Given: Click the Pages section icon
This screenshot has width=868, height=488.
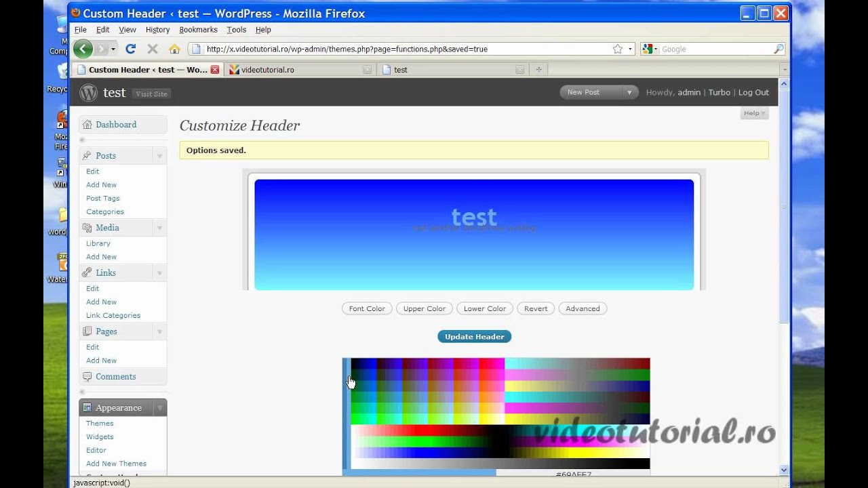Looking at the screenshot, I should point(87,331).
